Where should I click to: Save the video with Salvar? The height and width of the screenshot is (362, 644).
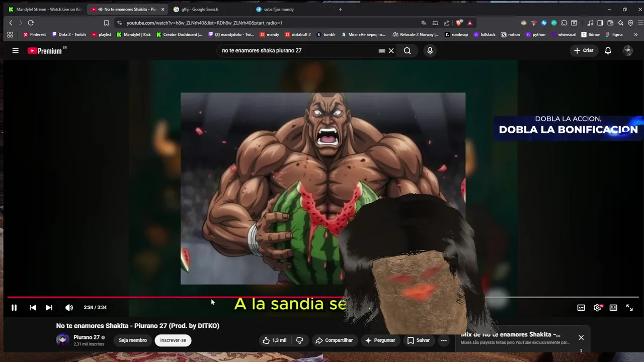point(418,340)
